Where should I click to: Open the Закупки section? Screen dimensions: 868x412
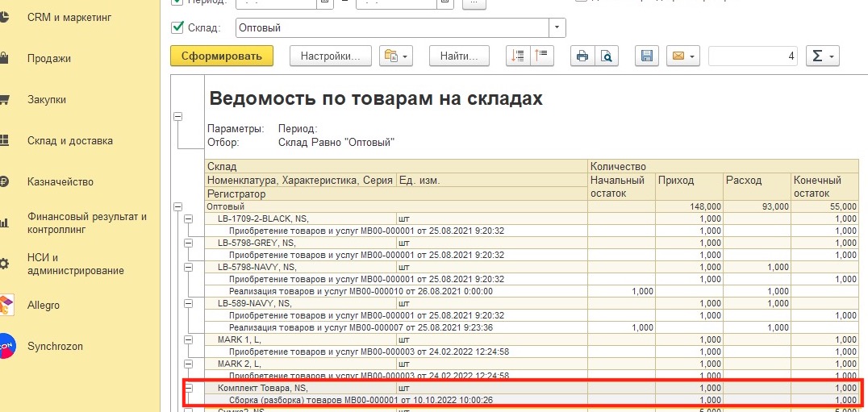47,99
